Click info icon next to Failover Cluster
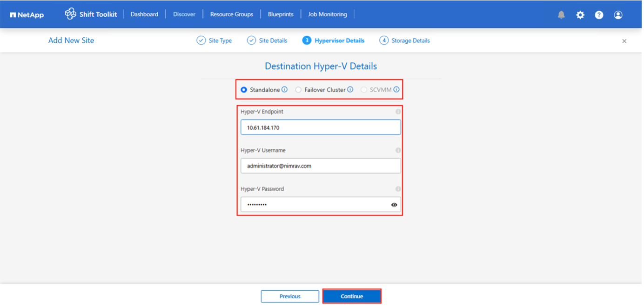 point(350,90)
